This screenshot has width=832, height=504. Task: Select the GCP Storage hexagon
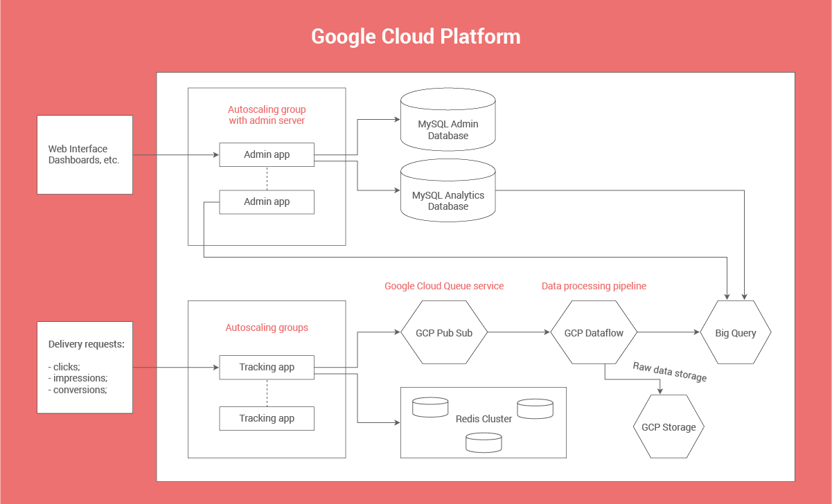[x=669, y=426]
